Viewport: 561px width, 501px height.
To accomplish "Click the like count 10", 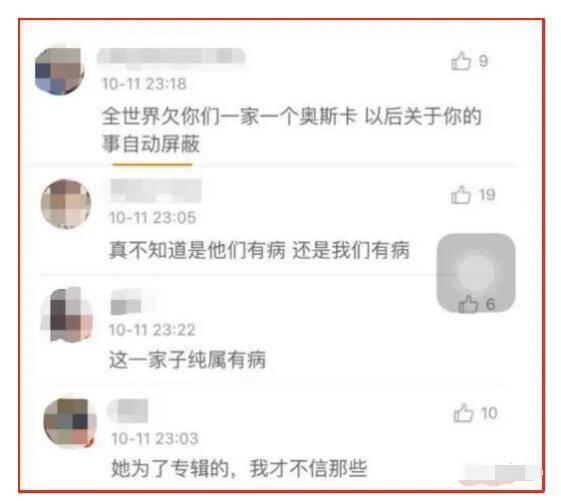I will click(489, 413).
